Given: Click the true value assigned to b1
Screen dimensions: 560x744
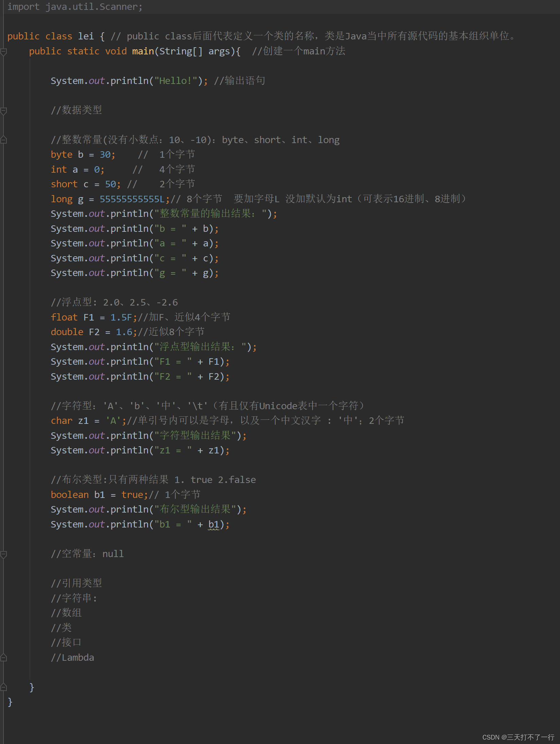Looking at the screenshot, I should point(133,494).
